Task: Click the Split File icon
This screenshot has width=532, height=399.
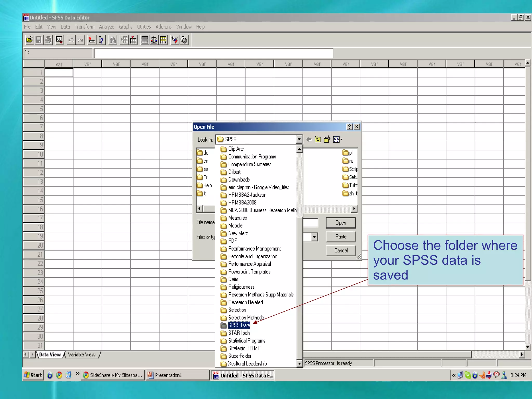Action: [x=145, y=40]
